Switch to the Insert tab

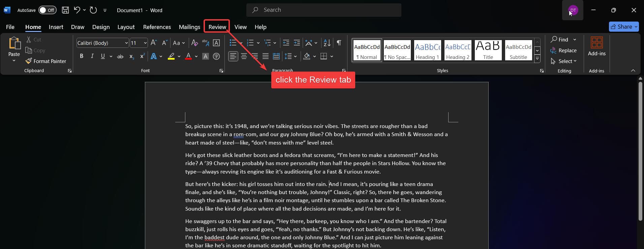[x=56, y=27]
